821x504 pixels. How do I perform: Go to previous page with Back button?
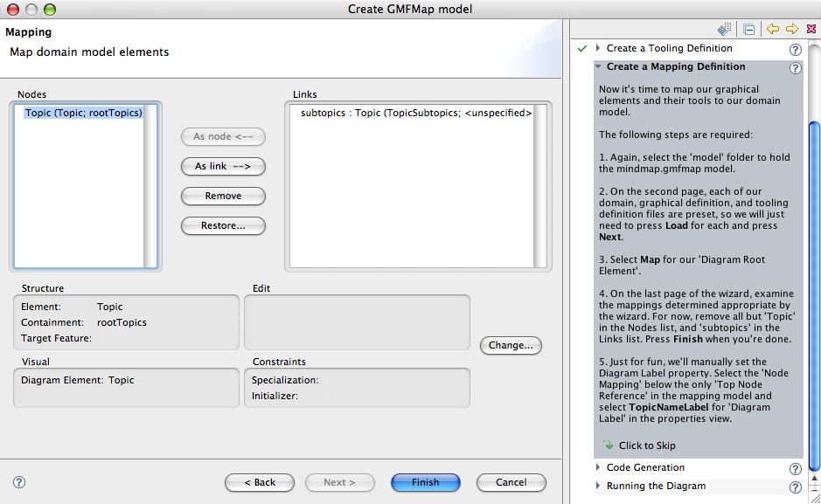[x=260, y=482]
